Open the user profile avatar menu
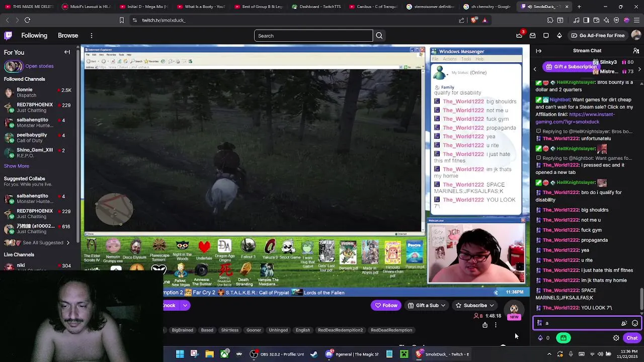Image resolution: width=644 pixels, height=362 pixels. (x=636, y=36)
